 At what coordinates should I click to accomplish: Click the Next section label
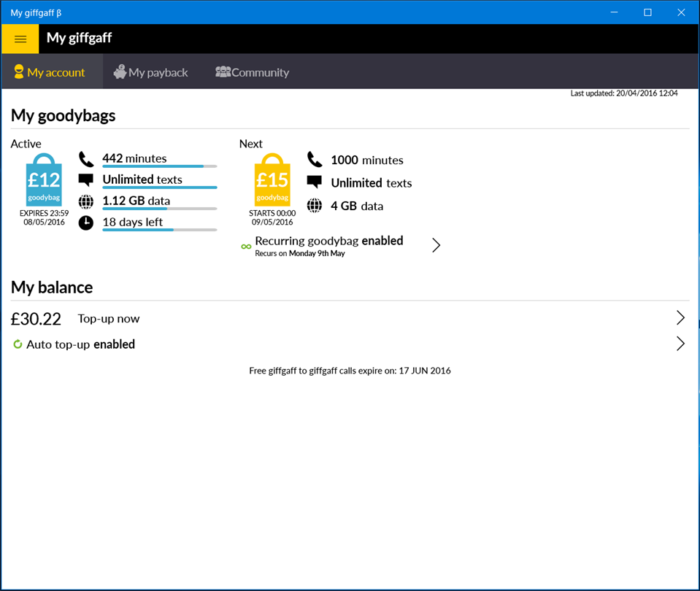pos(251,144)
